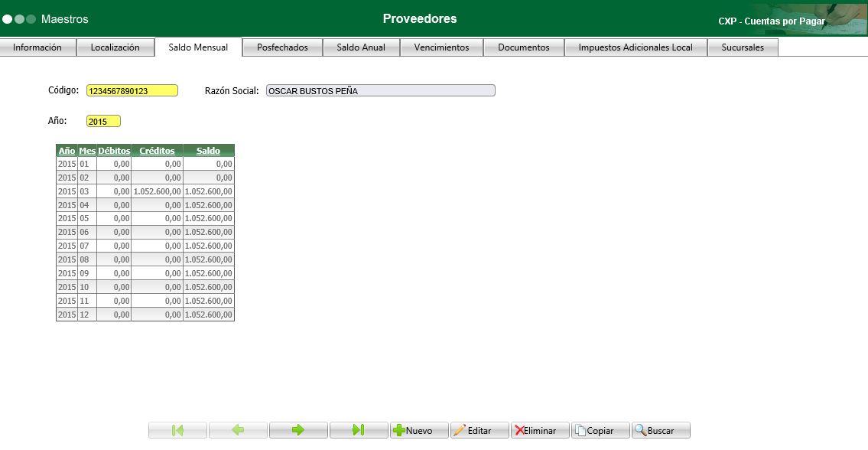868x450 pixels.
Task: Switch to the Saldo Anual tab
Action: pyautogui.click(x=361, y=47)
